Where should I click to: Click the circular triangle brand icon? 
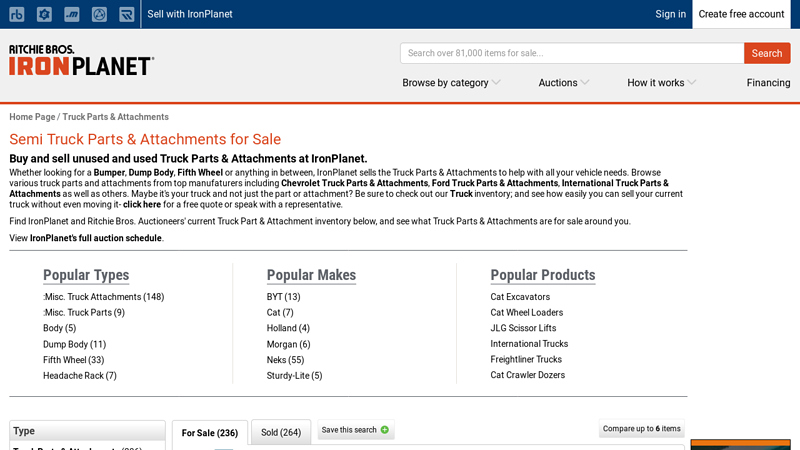point(99,14)
